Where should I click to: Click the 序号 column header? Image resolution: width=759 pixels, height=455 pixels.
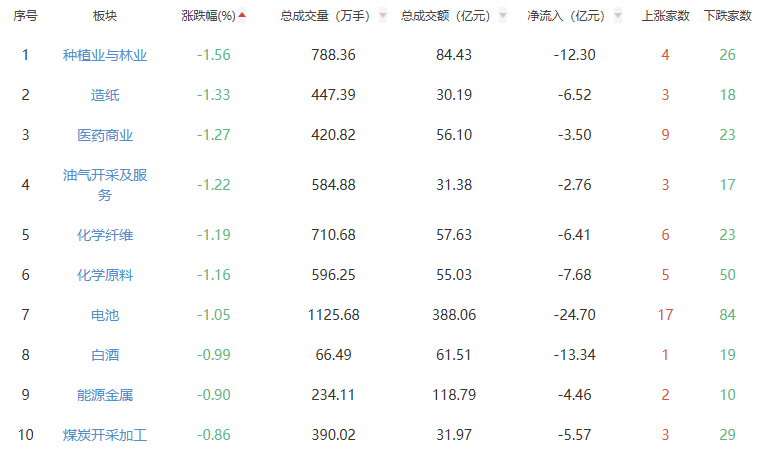click(25, 16)
